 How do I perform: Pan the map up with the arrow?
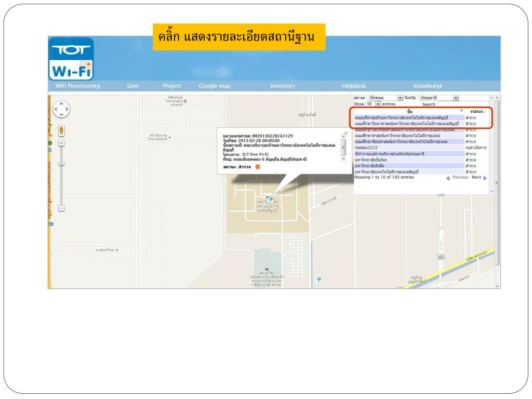pyautogui.click(x=61, y=104)
